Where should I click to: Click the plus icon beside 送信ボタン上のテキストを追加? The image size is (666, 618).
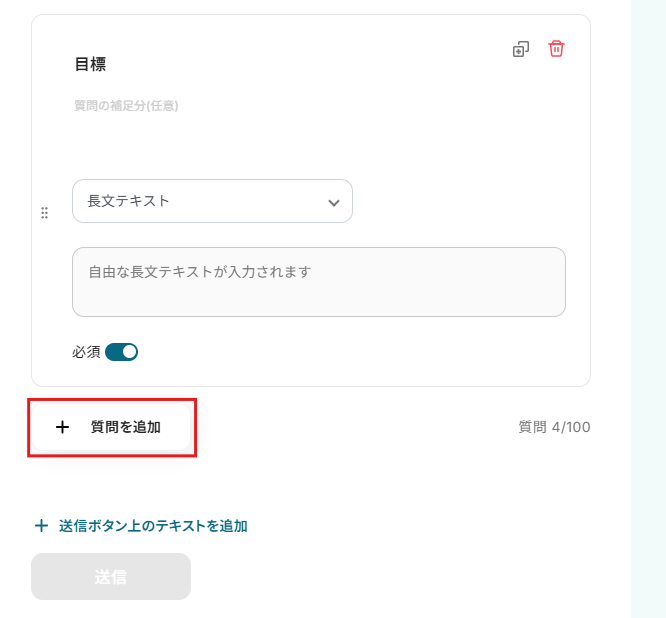(41, 526)
